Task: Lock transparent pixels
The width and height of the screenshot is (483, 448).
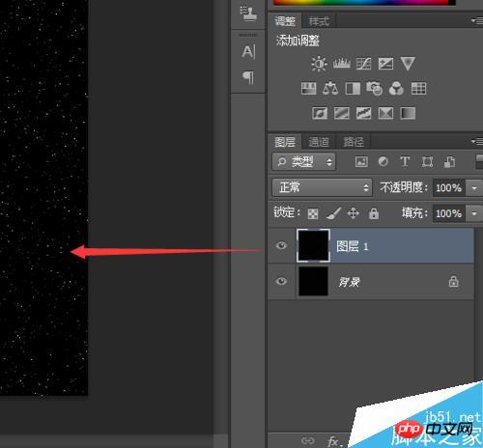Action: pos(313,213)
